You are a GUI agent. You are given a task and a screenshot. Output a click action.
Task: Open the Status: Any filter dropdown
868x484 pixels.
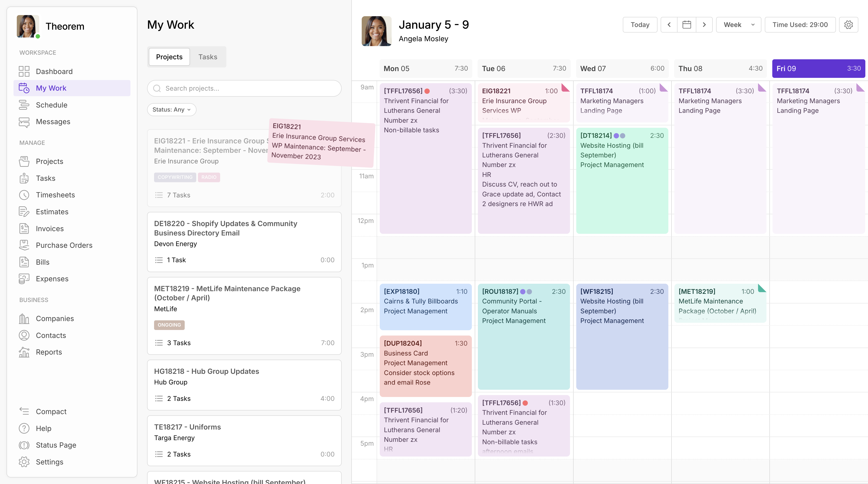[x=171, y=109]
